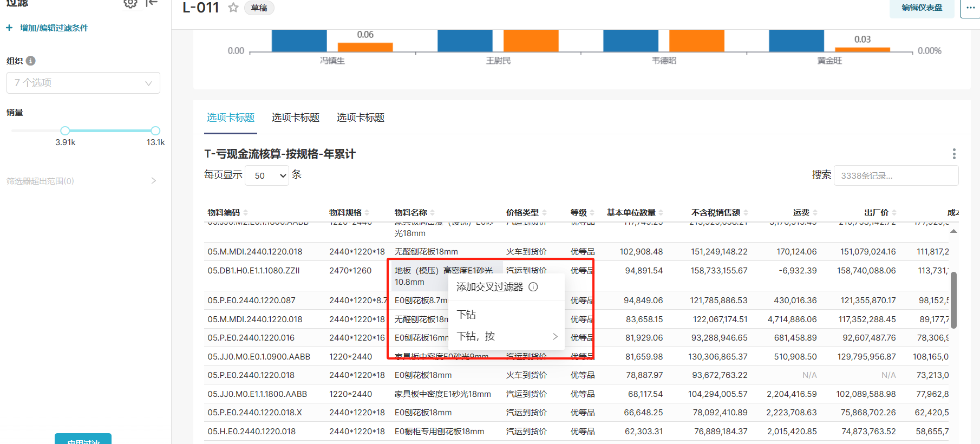Open the dashboard more options ellipsis
Image resolution: width=980 pixels, height=444 pixels.
970,8
